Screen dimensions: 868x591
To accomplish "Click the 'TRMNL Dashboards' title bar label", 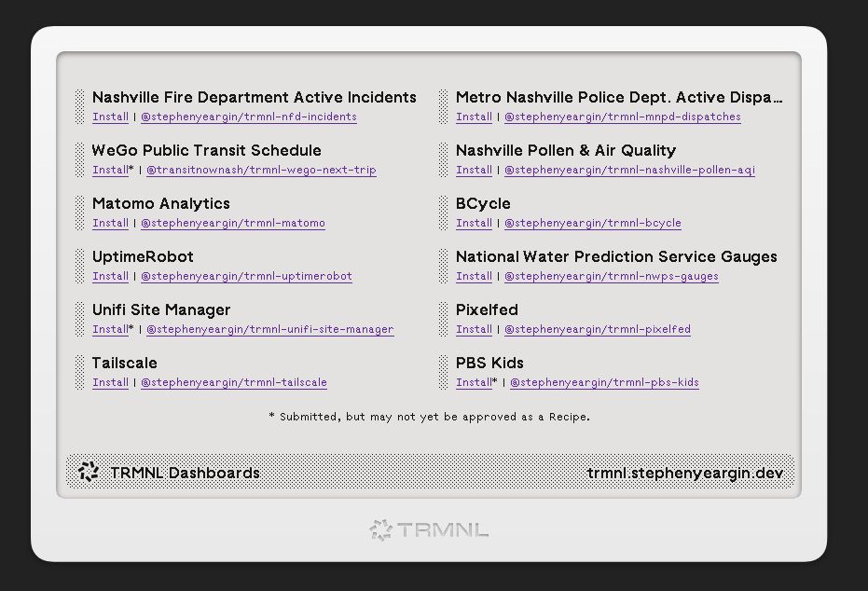I will (185, 473).
